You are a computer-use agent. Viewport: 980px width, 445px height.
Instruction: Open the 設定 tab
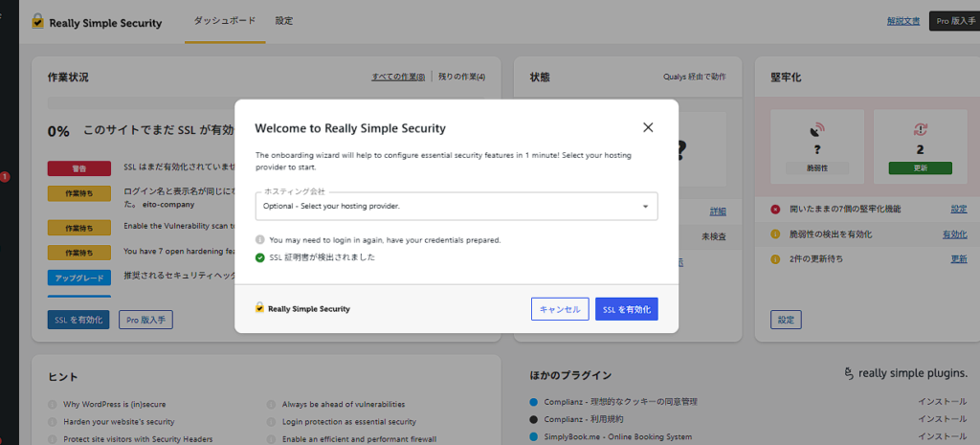[x=284, y=21]
